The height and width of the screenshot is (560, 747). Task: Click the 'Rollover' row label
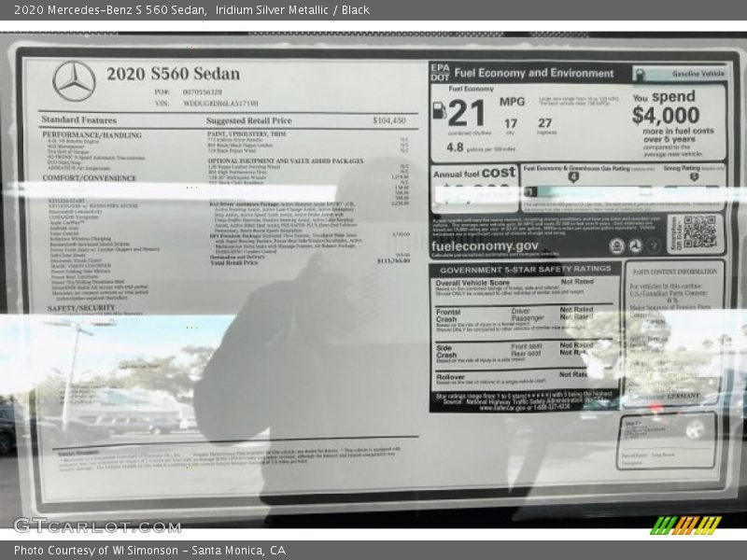click(x=450, y=377)
